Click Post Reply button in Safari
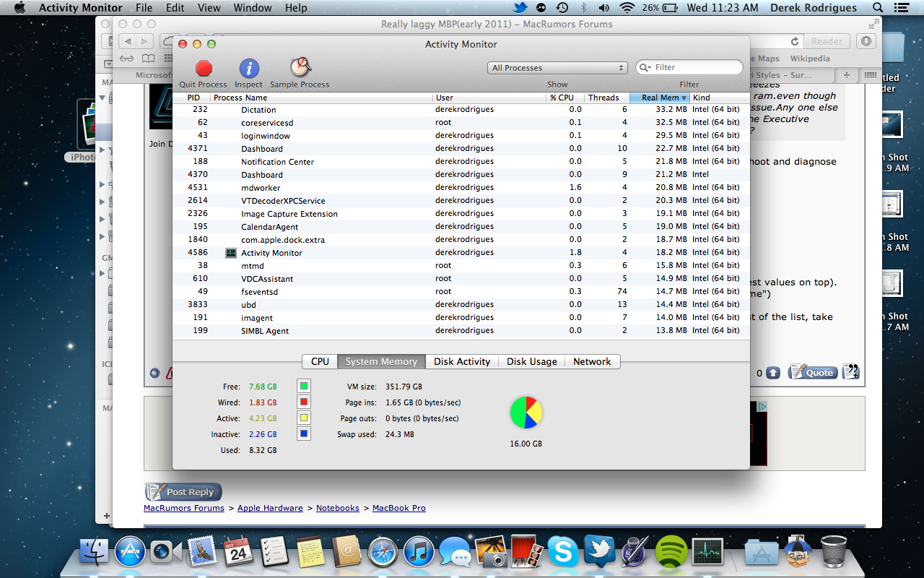Screen dimensions: 924x578 pyautogui.click(x=183, y=492)
